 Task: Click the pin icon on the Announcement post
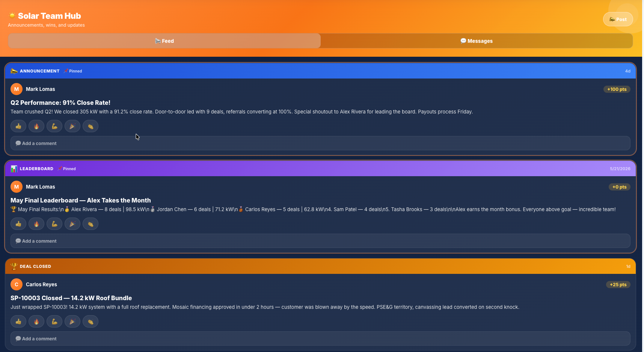(66, 71)
